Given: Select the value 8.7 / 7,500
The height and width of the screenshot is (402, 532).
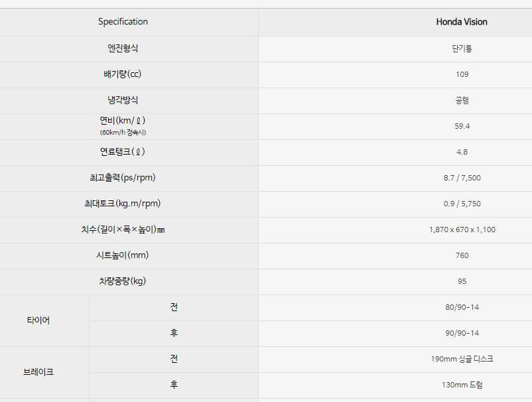Looking at the screenshot, I should click(x=462, y=178).
